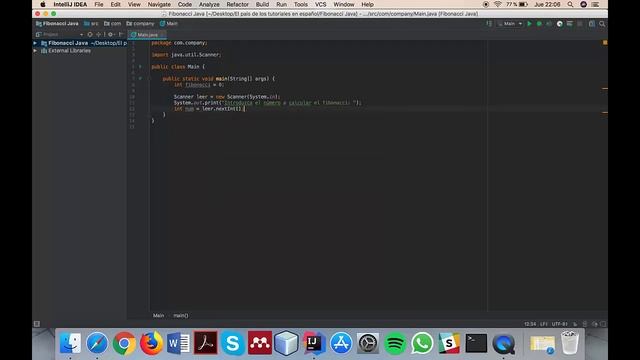Click the System.out.print code line

tap(268, 103)
